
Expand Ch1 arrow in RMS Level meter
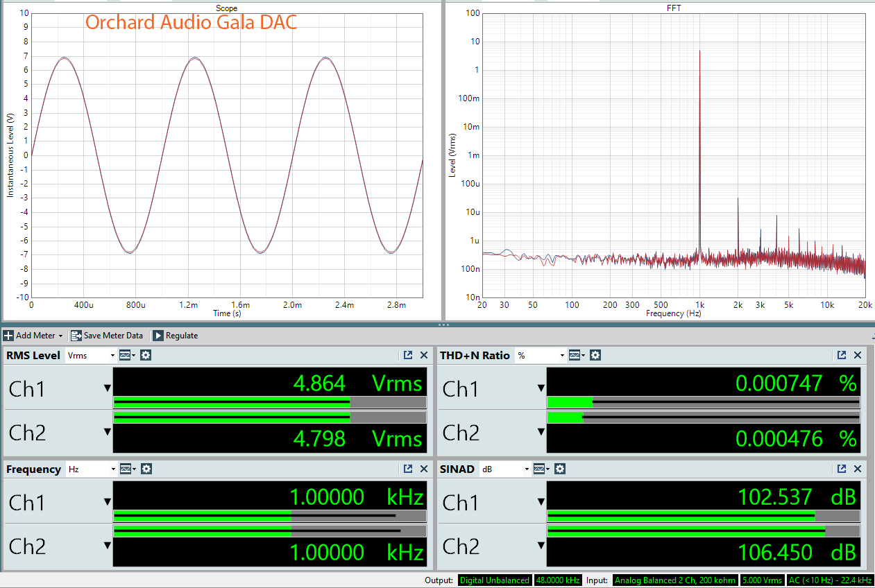pyautogui.click(x=108, y=388)
